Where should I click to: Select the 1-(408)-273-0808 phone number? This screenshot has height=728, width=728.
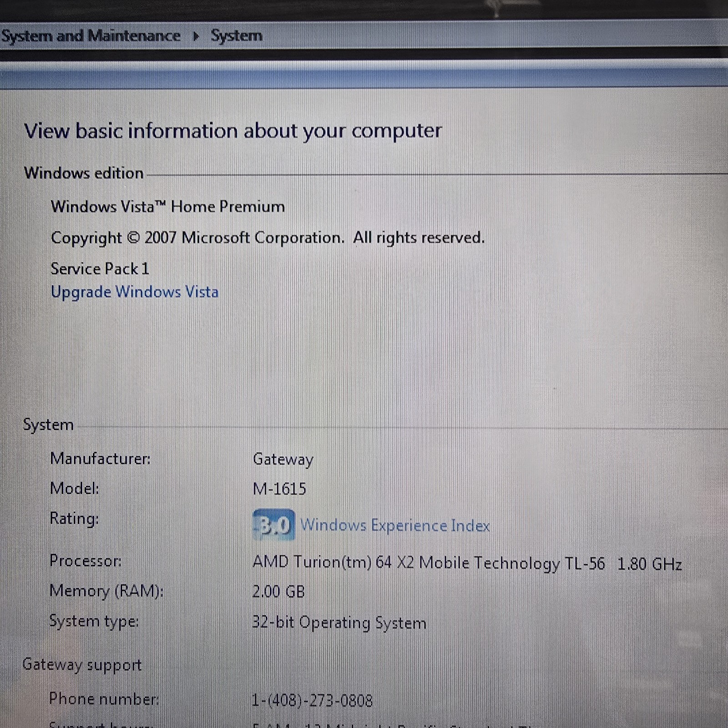(x=312, y=700)
